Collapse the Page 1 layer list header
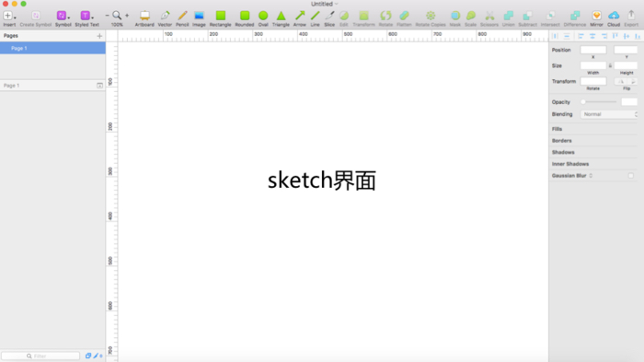This screenshot has width=644, height=362. click(x=99, y=86)
